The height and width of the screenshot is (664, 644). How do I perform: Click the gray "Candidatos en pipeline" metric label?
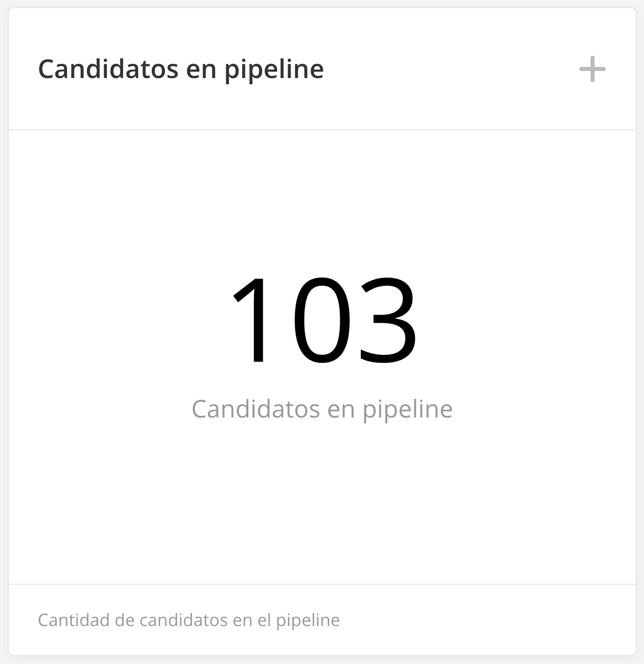tap(322, 409)
